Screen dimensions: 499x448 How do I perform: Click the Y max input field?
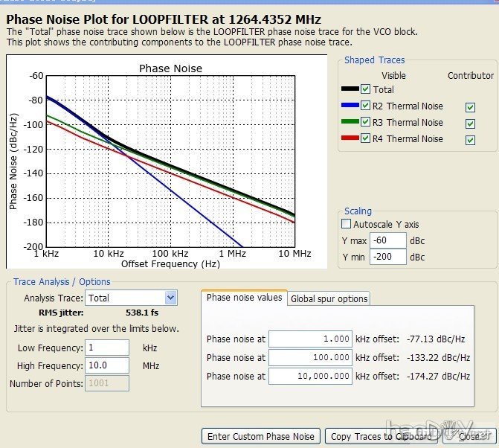(x=387, y=240)
